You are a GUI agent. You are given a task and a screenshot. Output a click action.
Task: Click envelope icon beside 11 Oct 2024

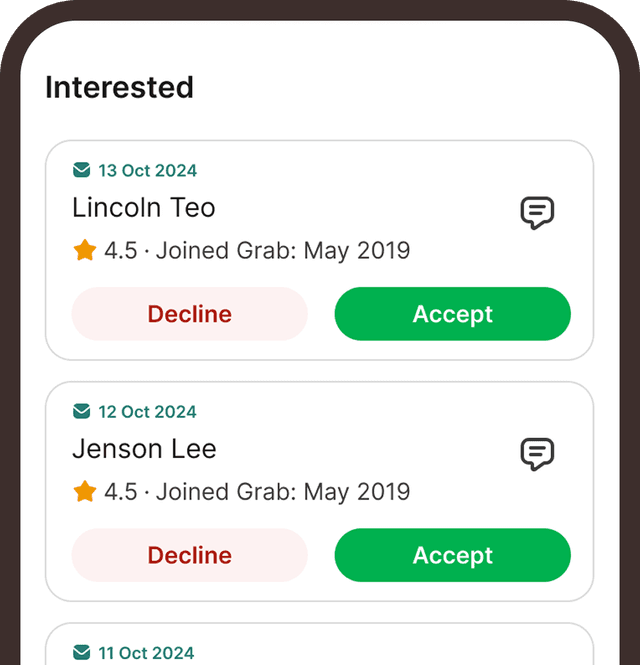[x=82, y=652]
